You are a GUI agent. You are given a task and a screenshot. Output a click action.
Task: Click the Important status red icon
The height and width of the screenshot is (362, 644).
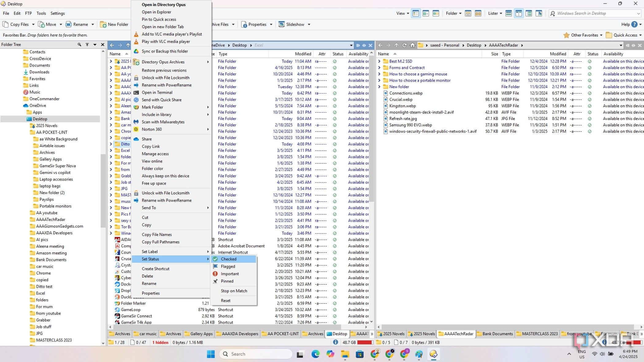(215, 274)
